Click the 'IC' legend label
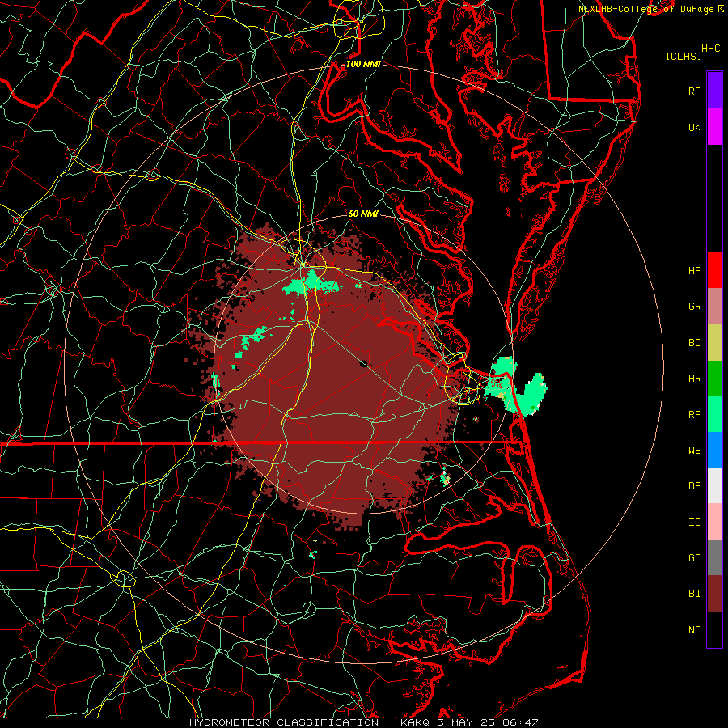The image size is (728, 728). point(694,523)
